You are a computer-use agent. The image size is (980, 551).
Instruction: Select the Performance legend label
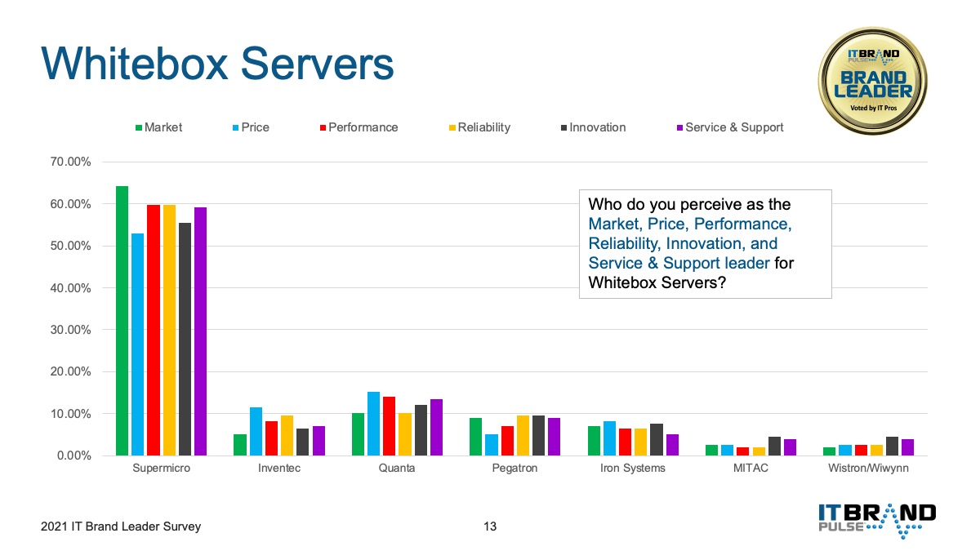363,127
